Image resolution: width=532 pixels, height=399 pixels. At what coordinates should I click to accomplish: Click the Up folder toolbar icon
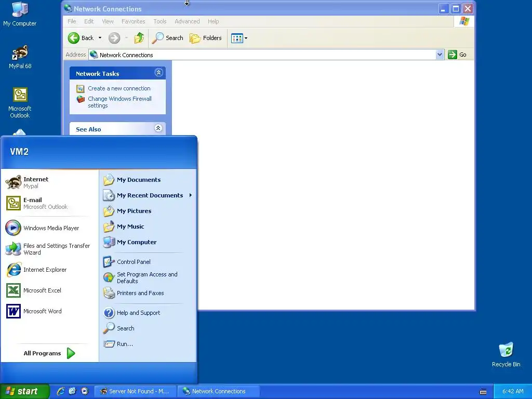139,38
